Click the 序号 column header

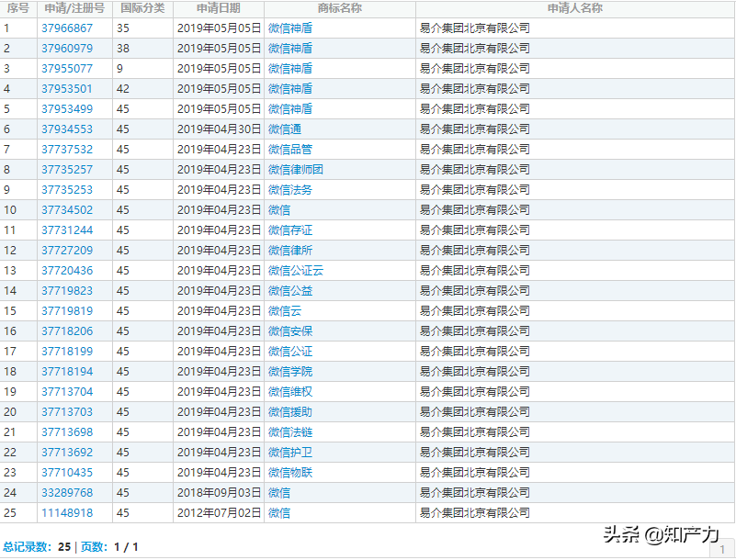(18, 8)
